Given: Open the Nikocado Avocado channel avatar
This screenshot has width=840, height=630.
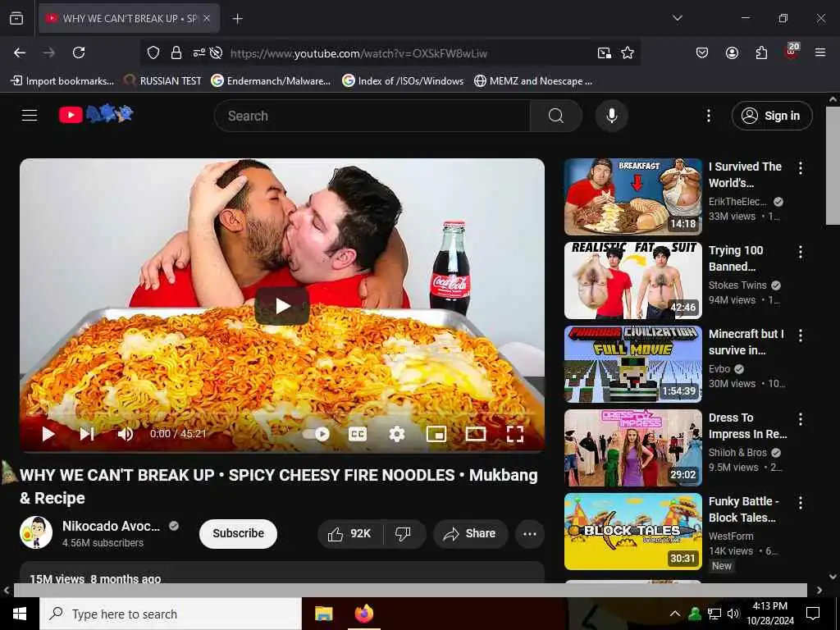Looking at the screenshot, I should [x=36, y=532].
